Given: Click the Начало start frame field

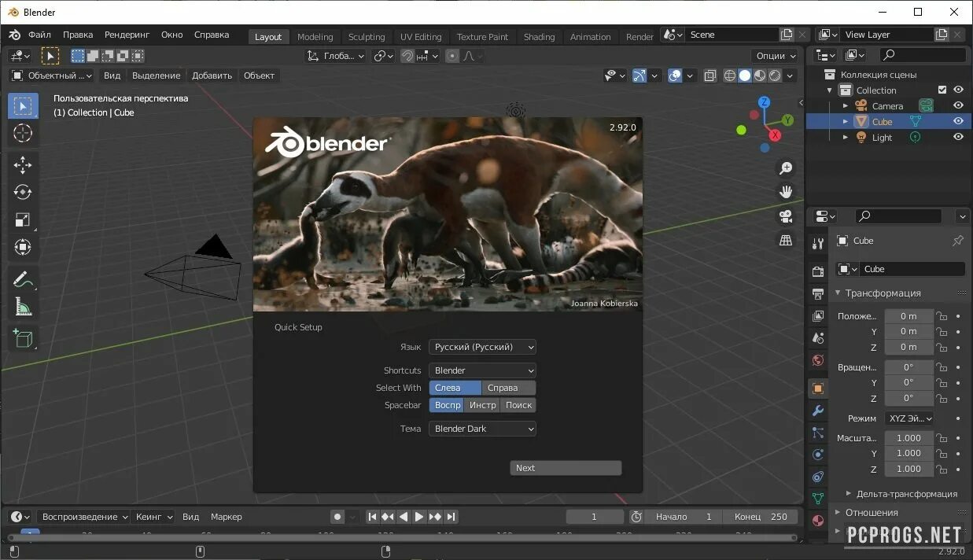Looking at the screenshot, I should [683, 517].
